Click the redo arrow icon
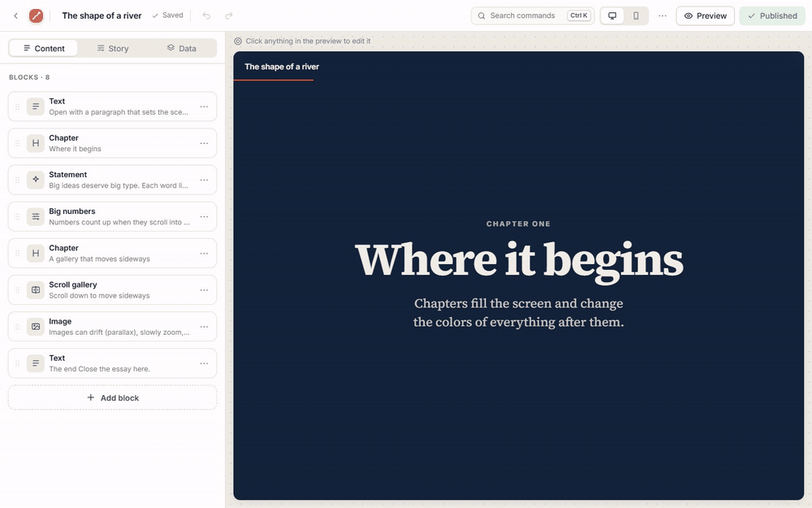The height and width of the screenshot is (508, 812). 228,15
